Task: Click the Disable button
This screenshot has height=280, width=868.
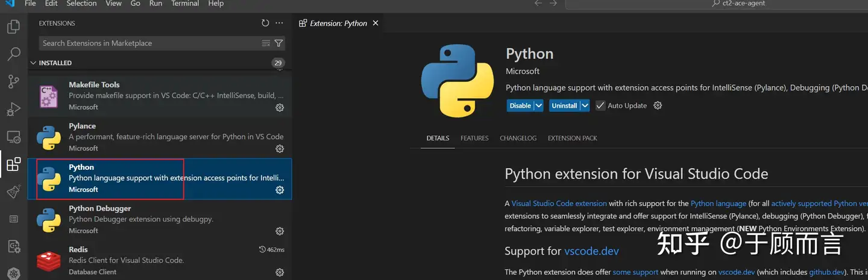Action: pos(520,105)
